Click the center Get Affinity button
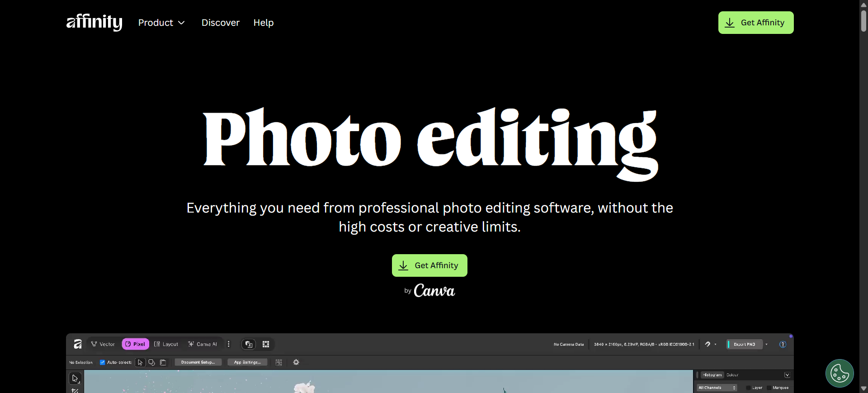The image size is (868, 393). coord(429,265)
